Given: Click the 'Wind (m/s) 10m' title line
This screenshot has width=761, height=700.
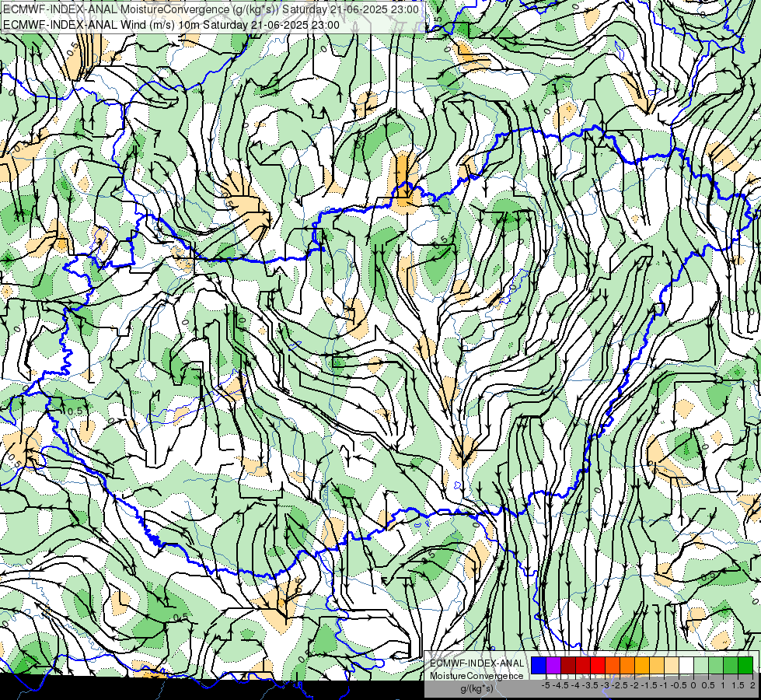Looking at the screenshot, I should point(171,25).
